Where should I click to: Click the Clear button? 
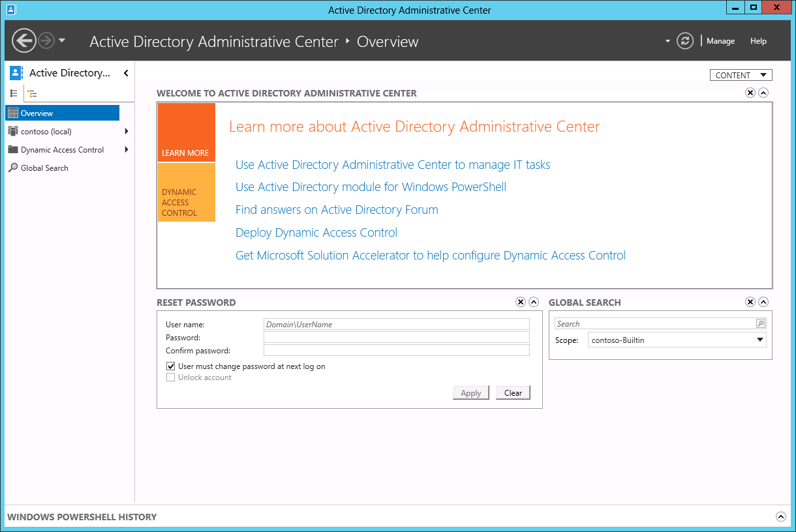(513, 392)
